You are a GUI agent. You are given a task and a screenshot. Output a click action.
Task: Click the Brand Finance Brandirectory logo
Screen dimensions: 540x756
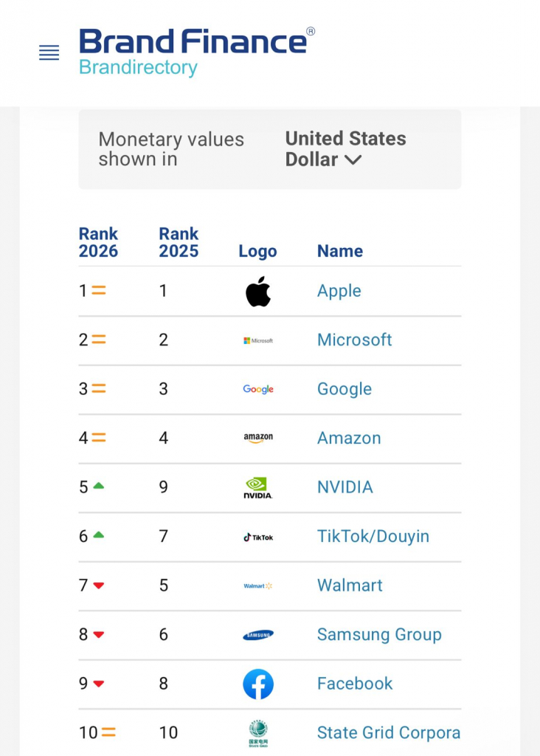pos(197,52)
